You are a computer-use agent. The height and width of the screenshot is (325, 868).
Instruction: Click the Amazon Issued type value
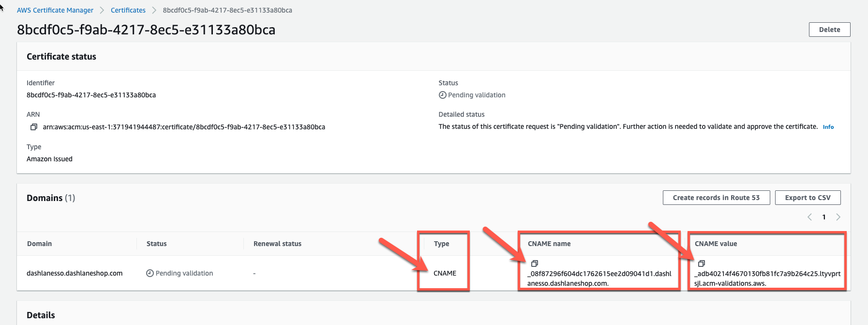(49, 159)
